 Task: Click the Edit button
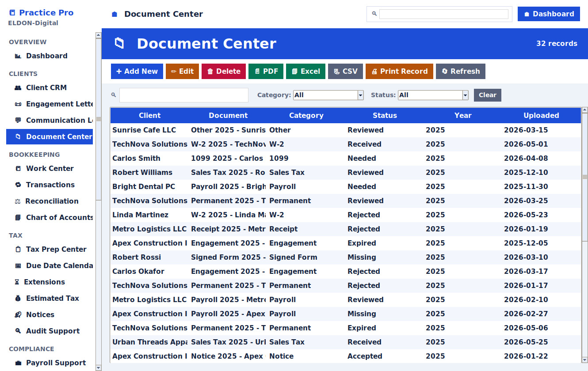click(182, 72)
